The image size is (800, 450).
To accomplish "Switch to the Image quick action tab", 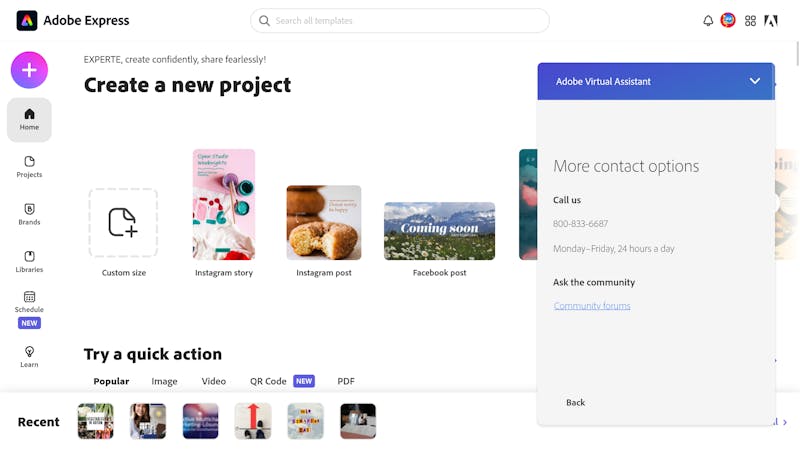I will pos(164,381).
